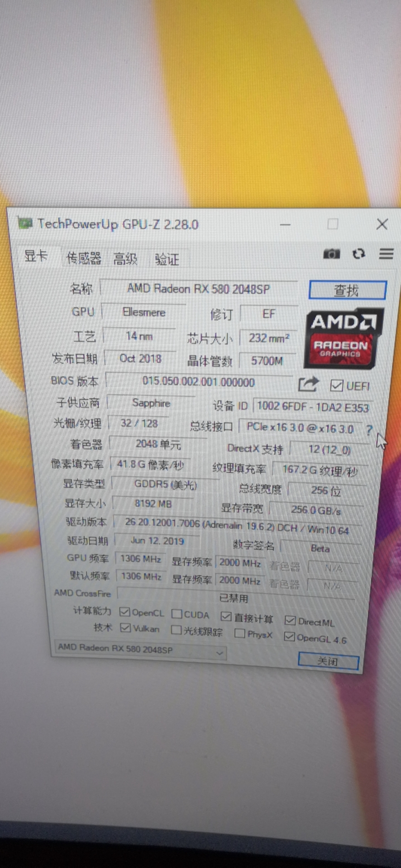
Task: Click the driver version field 26.20.12001.7006
Action: click(x=237, y=527)
